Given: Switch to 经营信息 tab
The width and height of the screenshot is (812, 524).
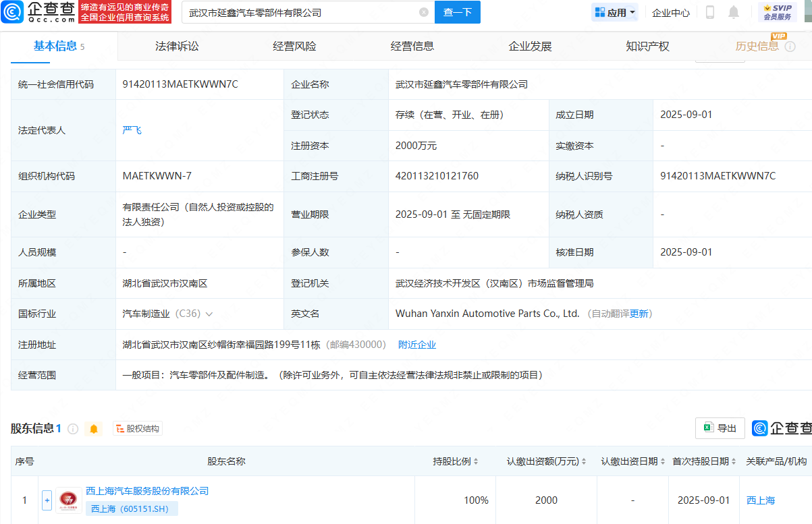Looking at the screenshot, I should (412, 46).
